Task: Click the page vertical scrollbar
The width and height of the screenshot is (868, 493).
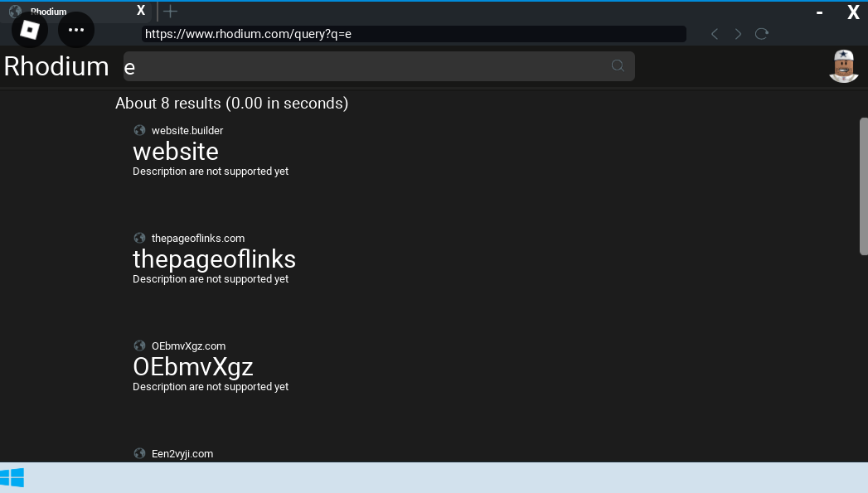Action: (863, 186)
